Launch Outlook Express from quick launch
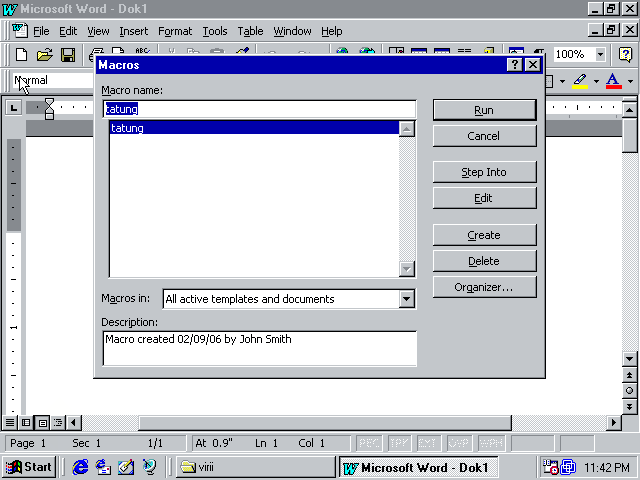The image size is (640, 480). click(103, 467)
